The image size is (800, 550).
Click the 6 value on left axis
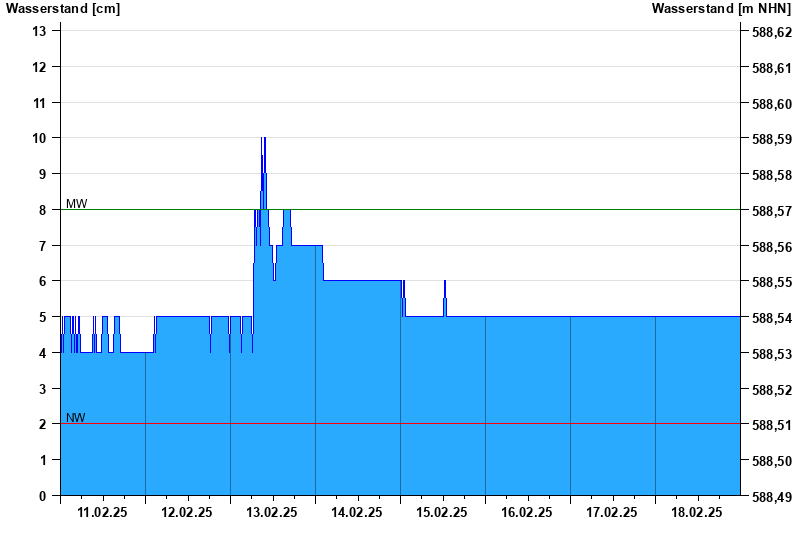pos(42,281)
